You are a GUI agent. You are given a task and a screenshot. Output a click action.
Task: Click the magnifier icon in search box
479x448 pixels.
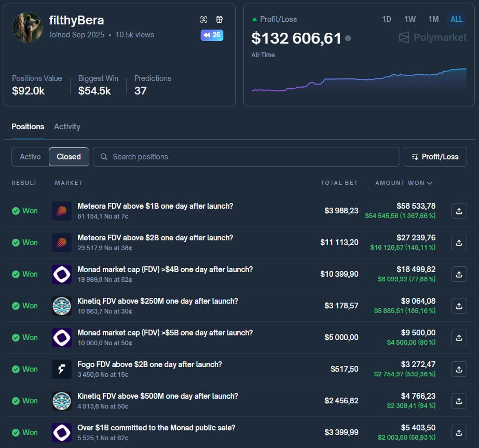coord(104,157)
